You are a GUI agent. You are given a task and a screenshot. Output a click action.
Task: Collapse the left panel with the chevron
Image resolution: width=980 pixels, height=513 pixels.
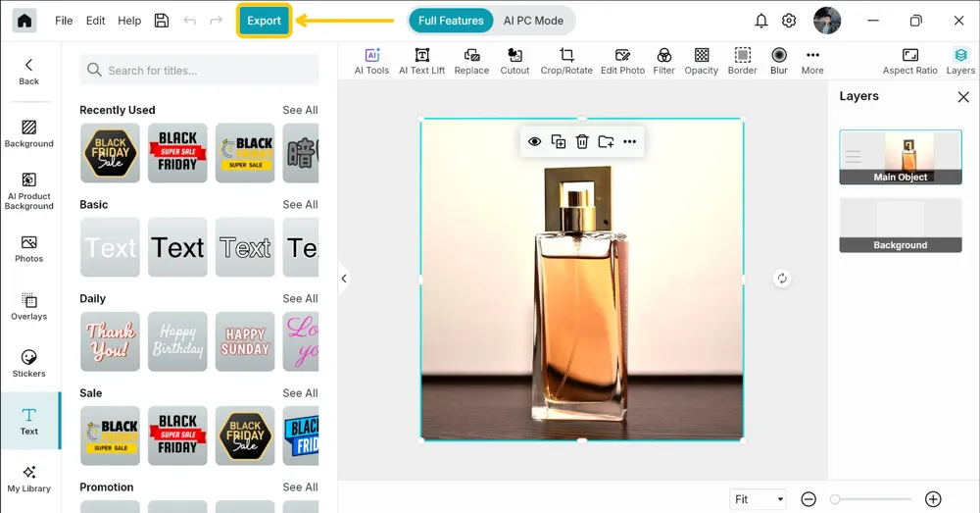pyautogui.click(x=344, y=279)
